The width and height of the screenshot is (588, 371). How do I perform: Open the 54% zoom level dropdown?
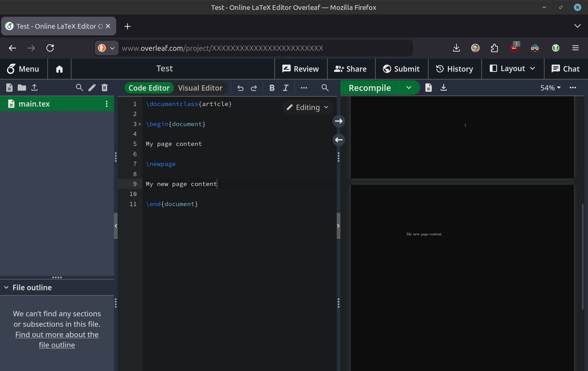[550, 88]
